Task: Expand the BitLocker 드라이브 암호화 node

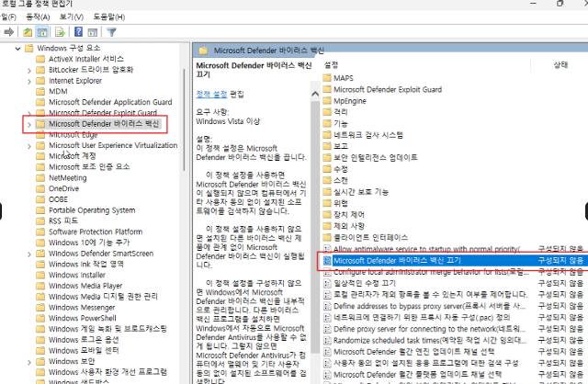Action: click(29, 70)
